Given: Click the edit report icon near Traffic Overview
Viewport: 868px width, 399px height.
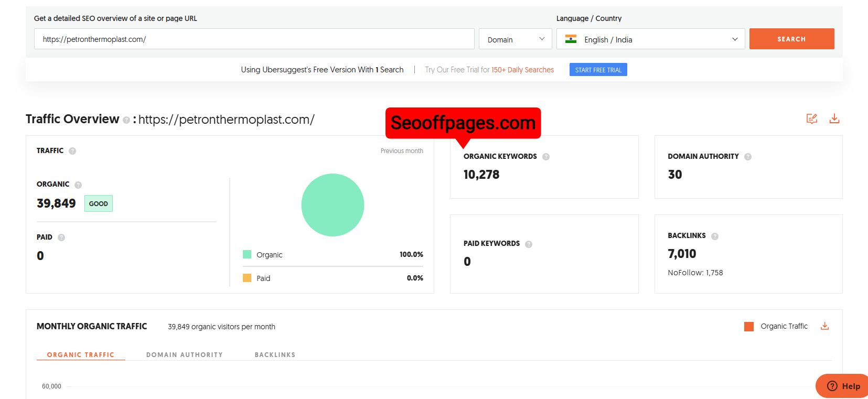Looking at the screenshot, I should pos(811,119).
